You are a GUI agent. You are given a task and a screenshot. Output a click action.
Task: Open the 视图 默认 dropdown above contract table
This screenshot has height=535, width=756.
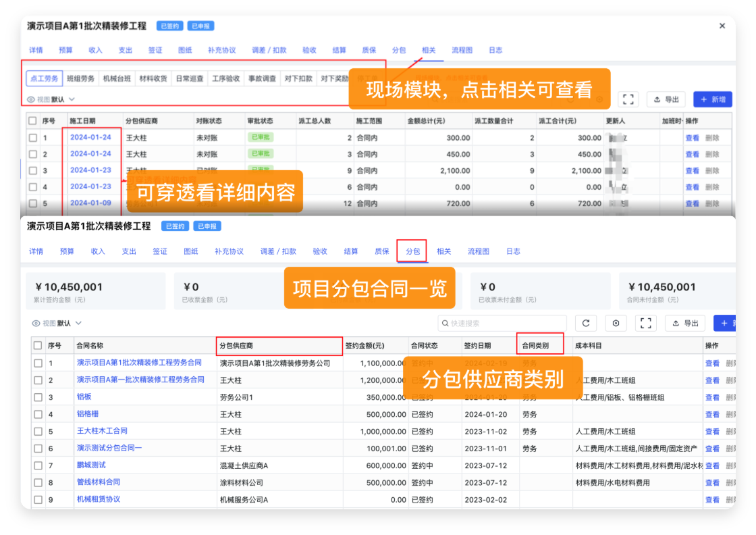coord(57,324)
